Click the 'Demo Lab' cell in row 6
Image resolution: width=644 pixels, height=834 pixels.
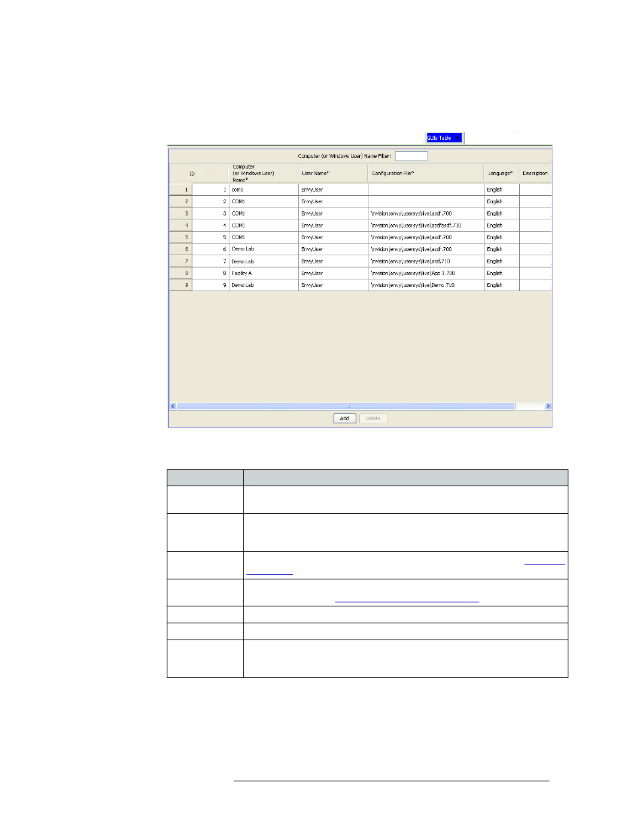coord(263,249)
